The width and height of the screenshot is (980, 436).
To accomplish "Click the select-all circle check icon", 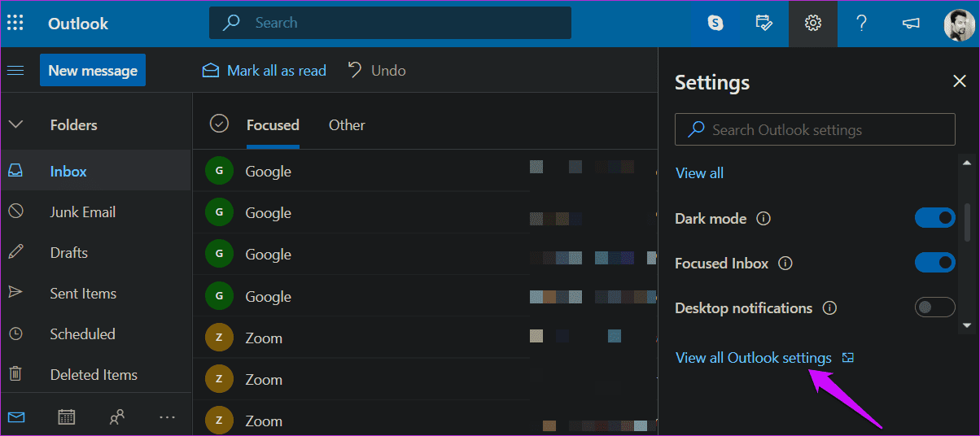I will pos(218,124).
